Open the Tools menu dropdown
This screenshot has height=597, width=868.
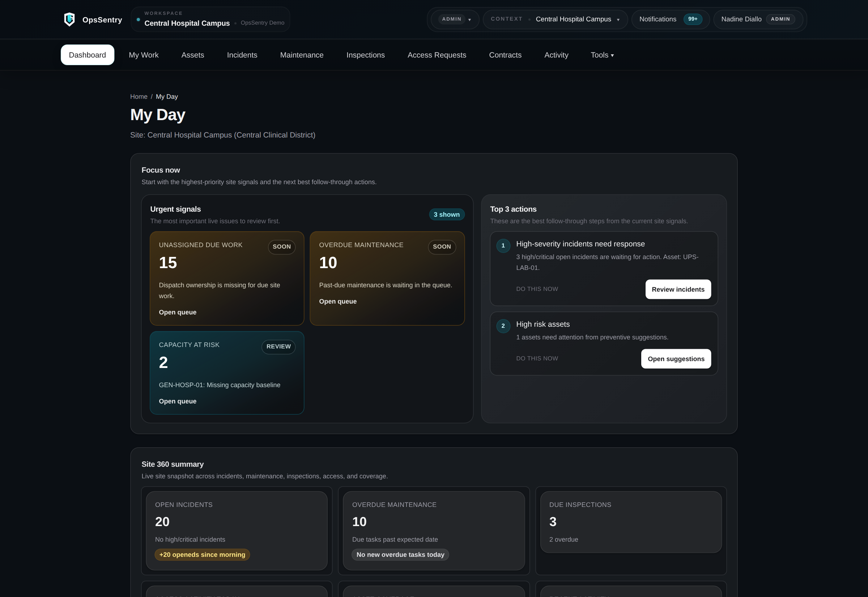(602, 55)
